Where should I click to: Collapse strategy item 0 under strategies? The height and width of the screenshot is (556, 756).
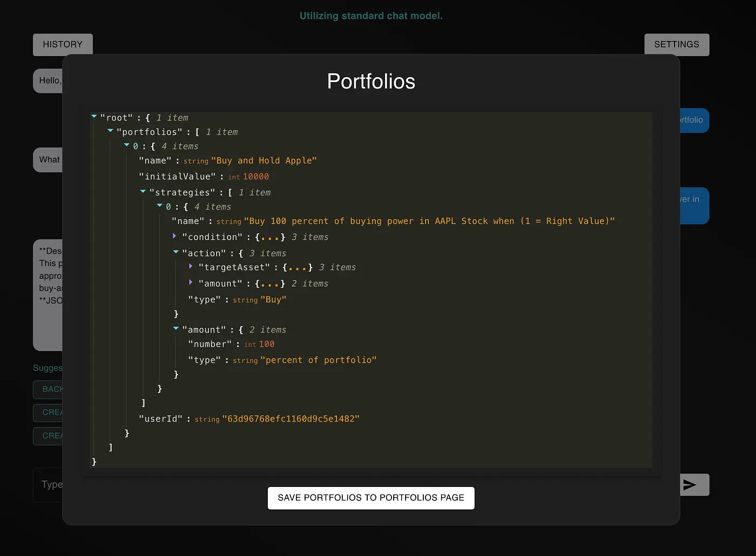tap(160, 206)
